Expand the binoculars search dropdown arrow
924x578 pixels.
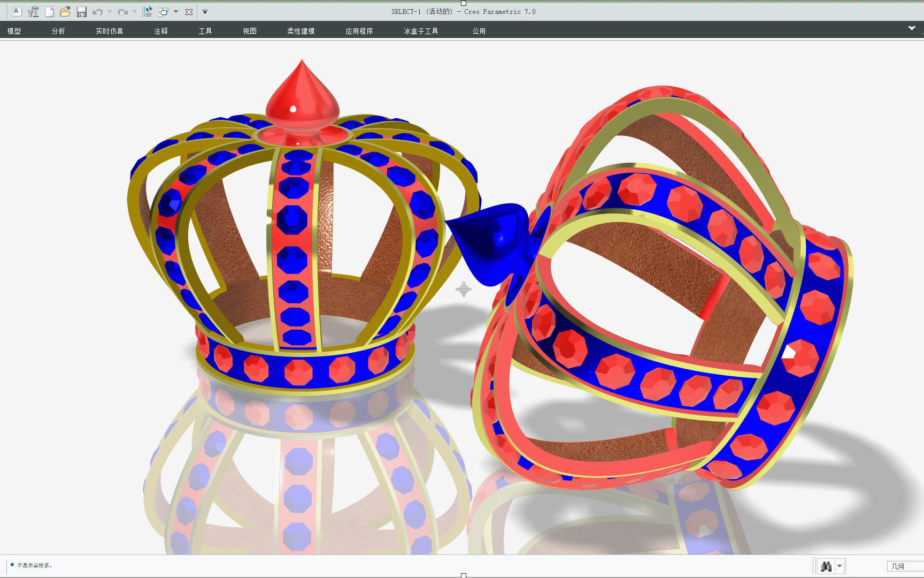(x=840, y=566)
